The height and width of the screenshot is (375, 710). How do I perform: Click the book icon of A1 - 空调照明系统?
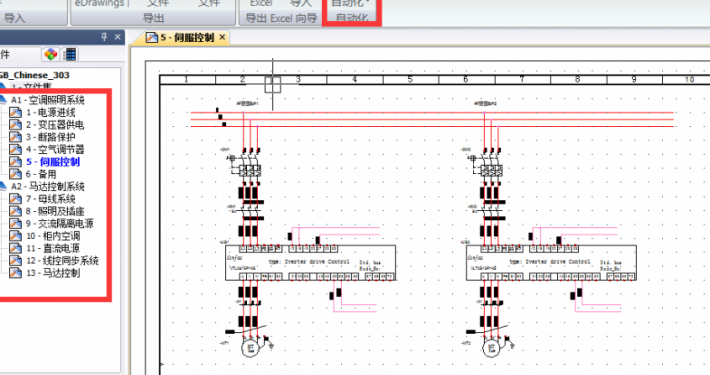point(3,100)
